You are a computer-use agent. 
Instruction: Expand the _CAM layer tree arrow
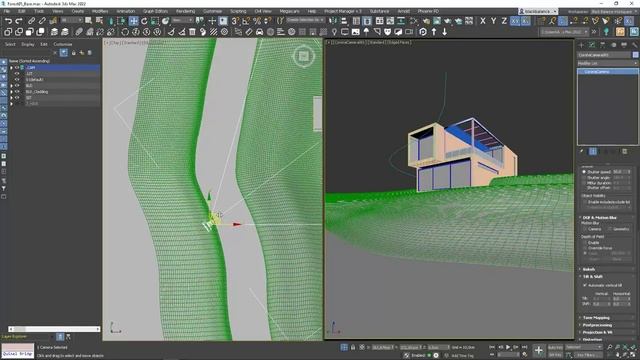[x=11, y=68]
